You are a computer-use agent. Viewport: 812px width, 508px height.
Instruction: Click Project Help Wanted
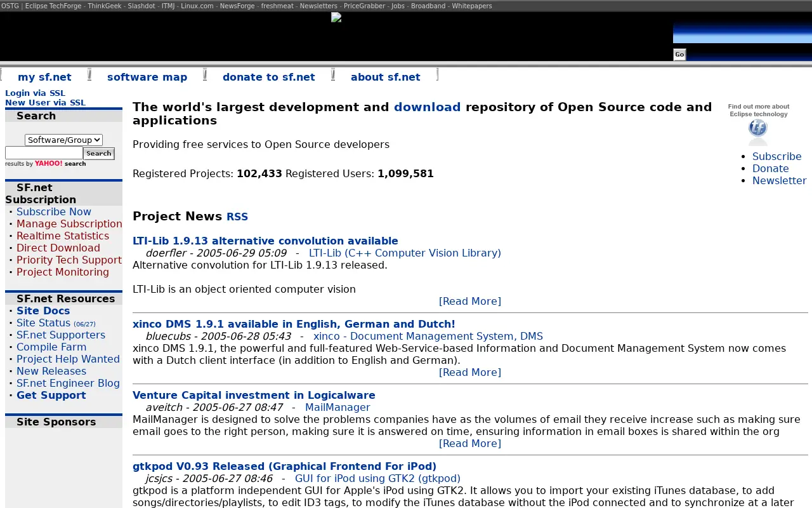point(68,359)
